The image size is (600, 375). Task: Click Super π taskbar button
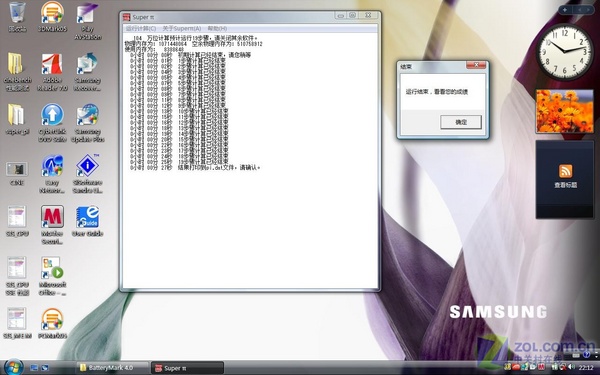(187, 368)
